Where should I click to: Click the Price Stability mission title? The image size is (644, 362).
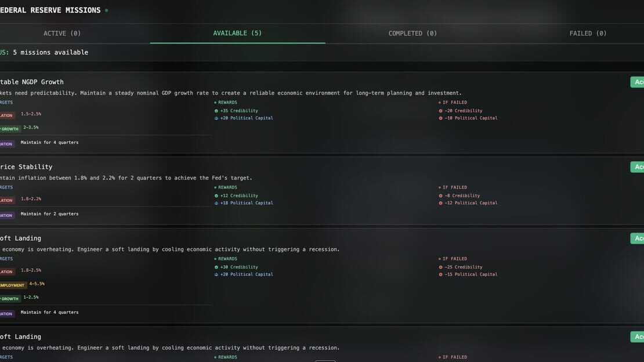point(26,167)
